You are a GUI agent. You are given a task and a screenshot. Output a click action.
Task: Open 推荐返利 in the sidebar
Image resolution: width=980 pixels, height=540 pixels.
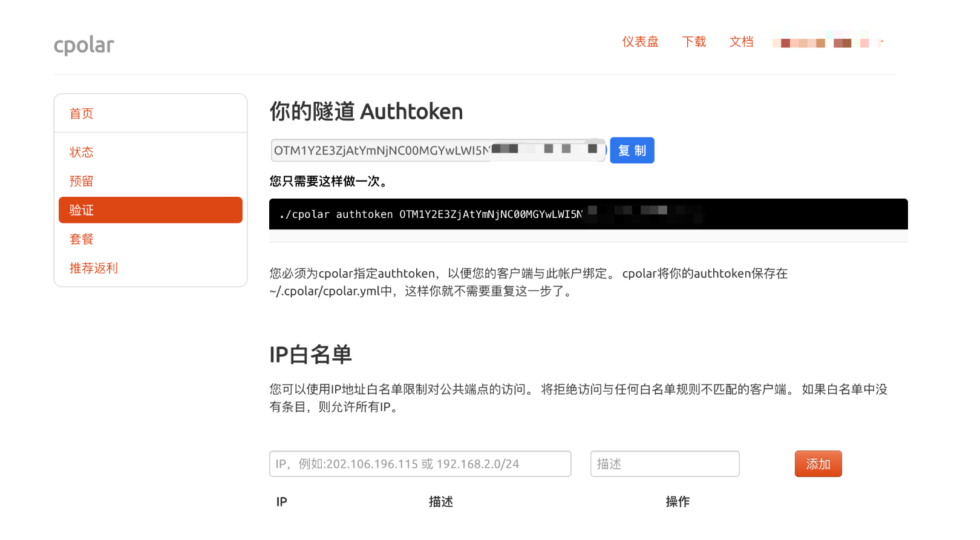93,268
